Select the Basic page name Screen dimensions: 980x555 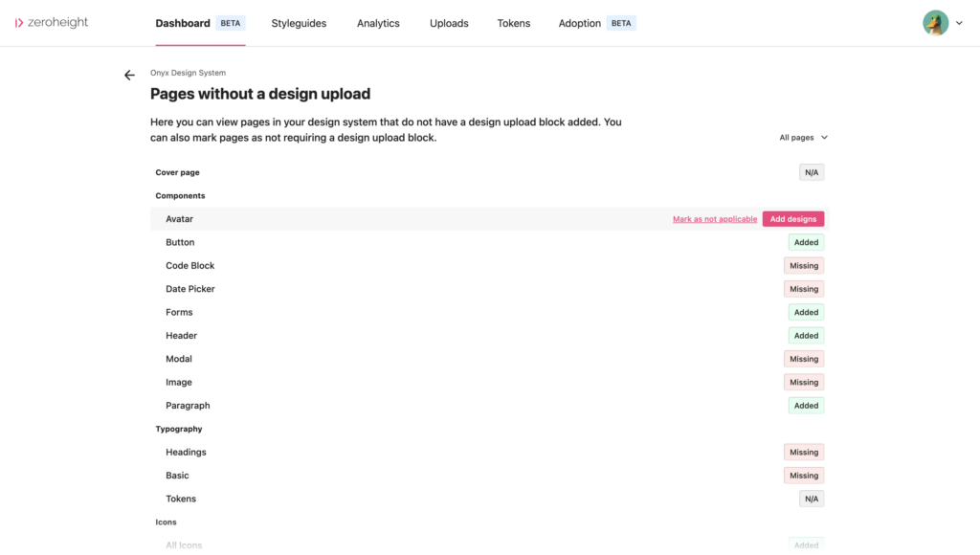point(177,476)
